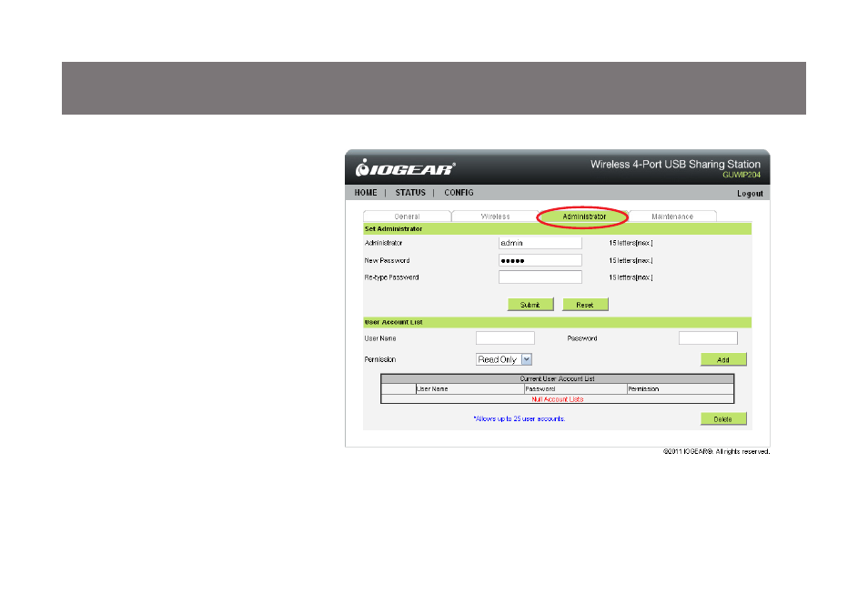This screenshot has width=868, height=604.
Task: Click the Delete button
Action: 723,419
